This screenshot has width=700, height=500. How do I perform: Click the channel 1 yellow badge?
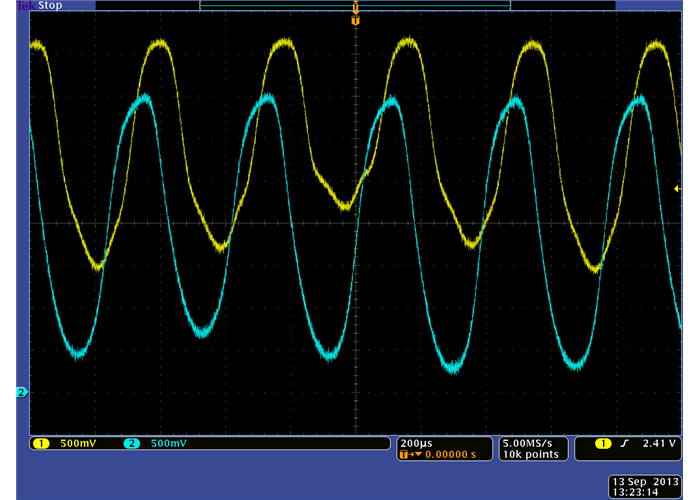(41, 443)
